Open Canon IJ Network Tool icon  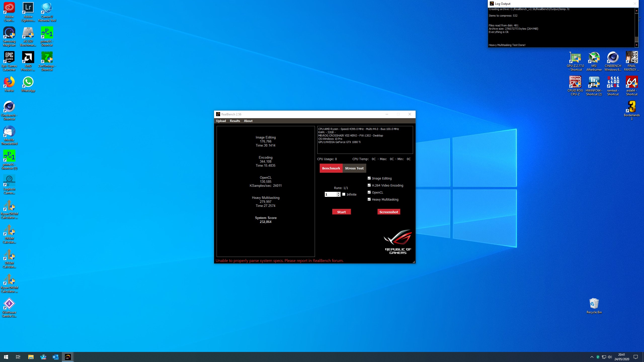tap(47, 12)
